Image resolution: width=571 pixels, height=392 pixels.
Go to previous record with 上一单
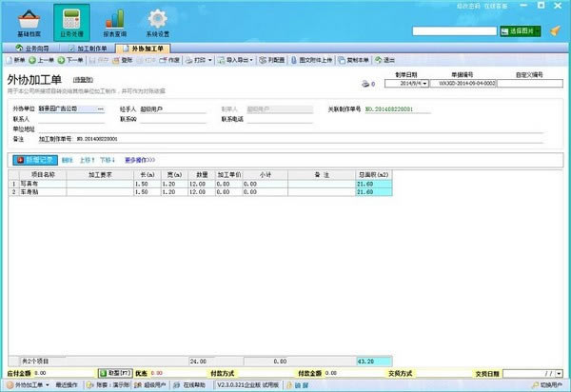tap(45, 60)
